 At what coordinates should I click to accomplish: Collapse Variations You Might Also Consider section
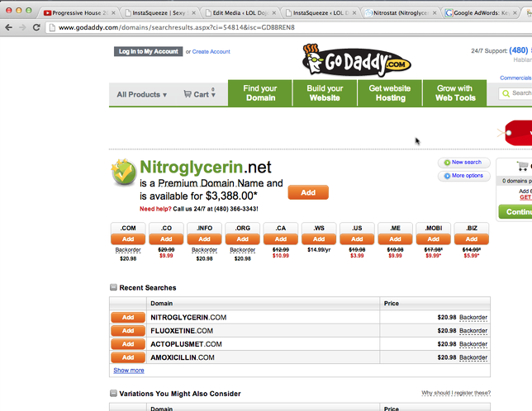[114, 394]
